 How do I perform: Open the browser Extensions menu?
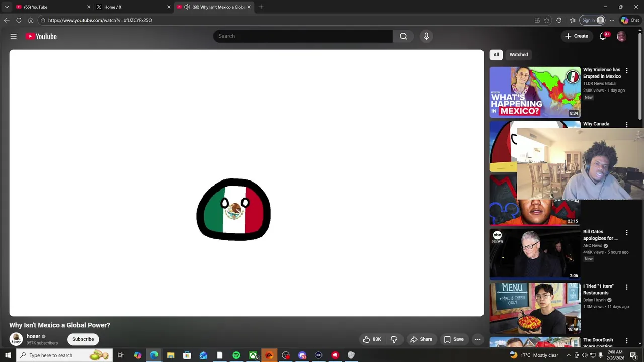559,20
